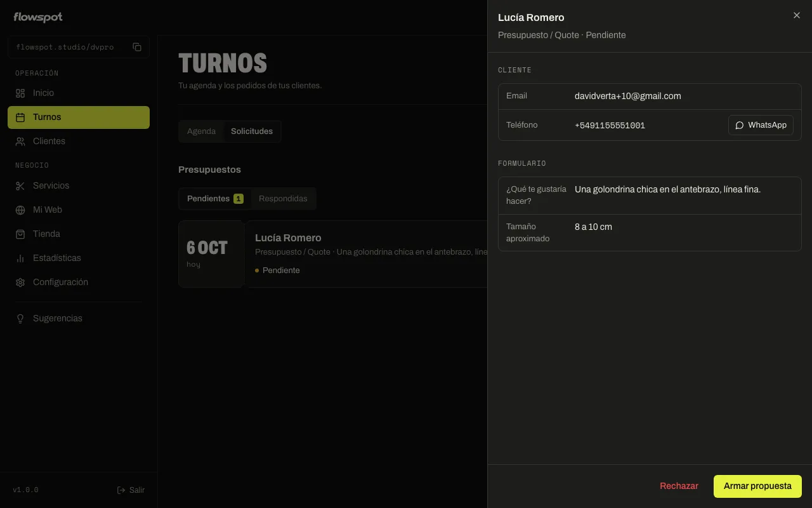Reject the quote with Rechazar

(x=679, y=486)
